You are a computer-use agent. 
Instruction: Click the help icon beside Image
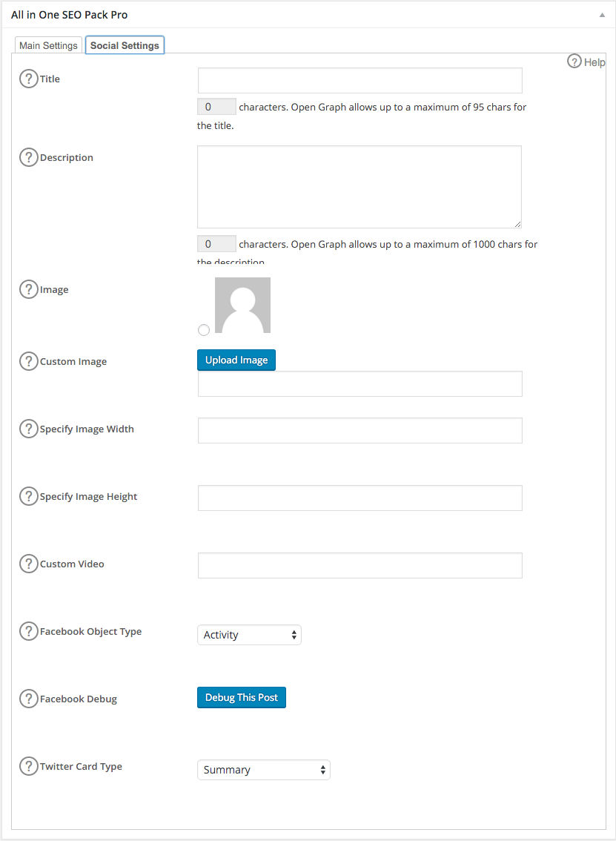pos(28,289)
